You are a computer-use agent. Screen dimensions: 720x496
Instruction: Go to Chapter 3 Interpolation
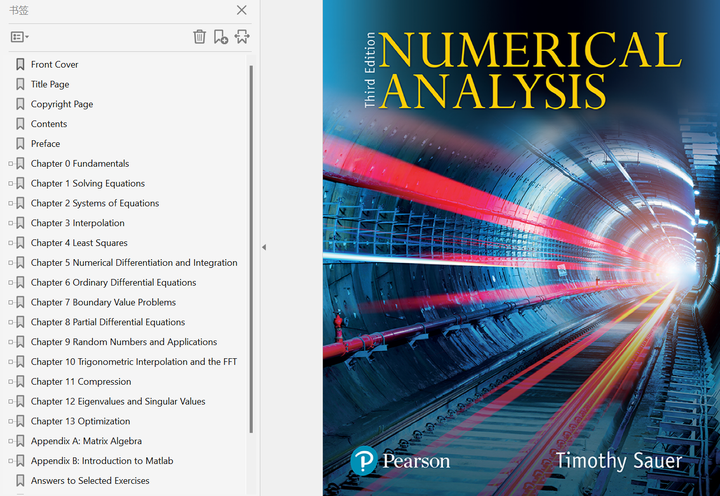tap(77, 223)
